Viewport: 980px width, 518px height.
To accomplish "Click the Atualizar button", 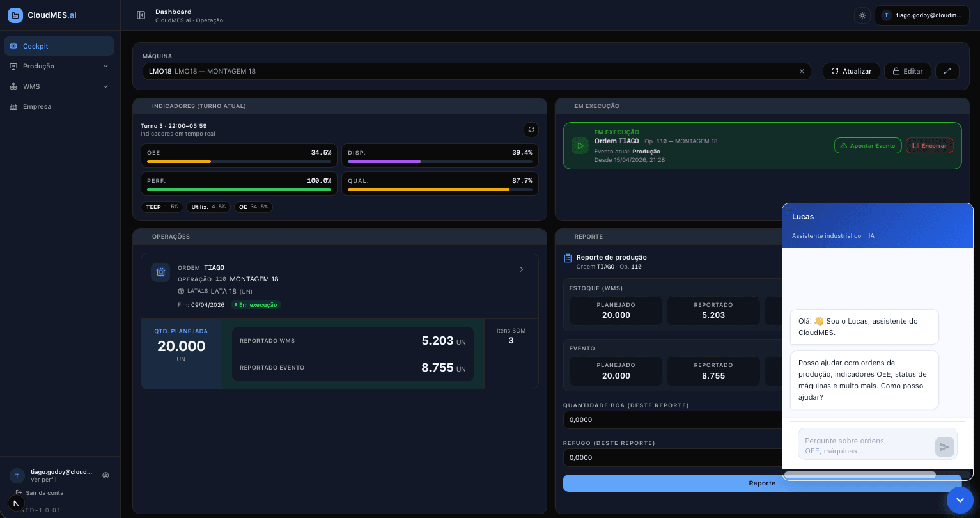I will tap(852, 71).
